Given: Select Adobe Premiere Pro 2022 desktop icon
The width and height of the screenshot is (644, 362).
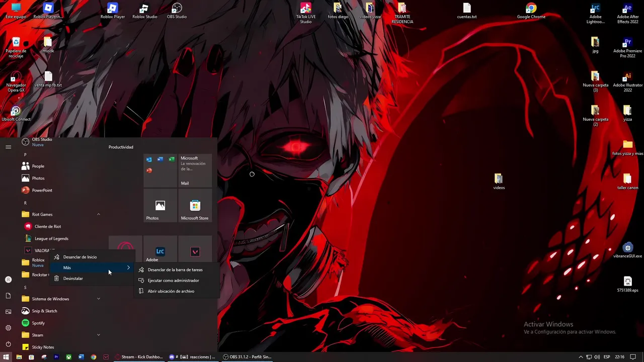Looking at the screenshot, I should (x=627, y=48).
